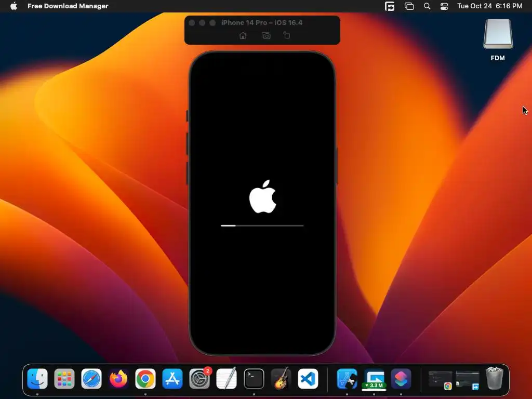This screenshot has height=399, width=532.
Task: Launch Safari from the Dock
Action: (x=91, y=379)
